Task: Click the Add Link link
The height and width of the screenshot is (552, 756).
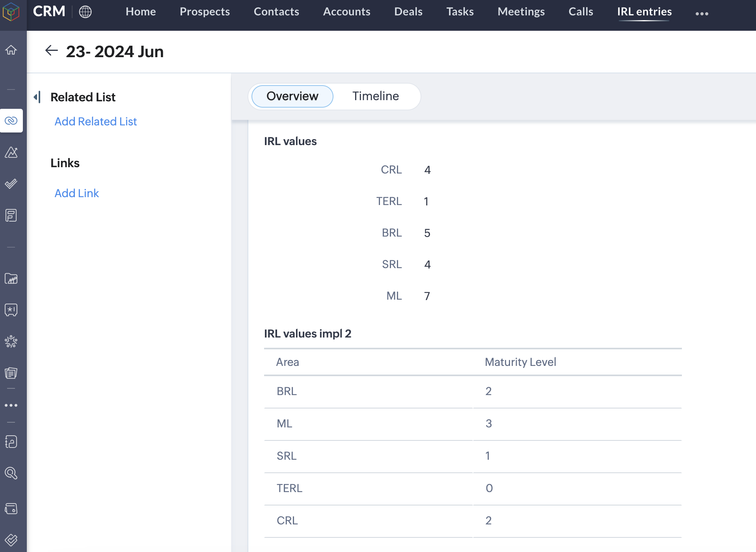Action: (x=77, y=193)
